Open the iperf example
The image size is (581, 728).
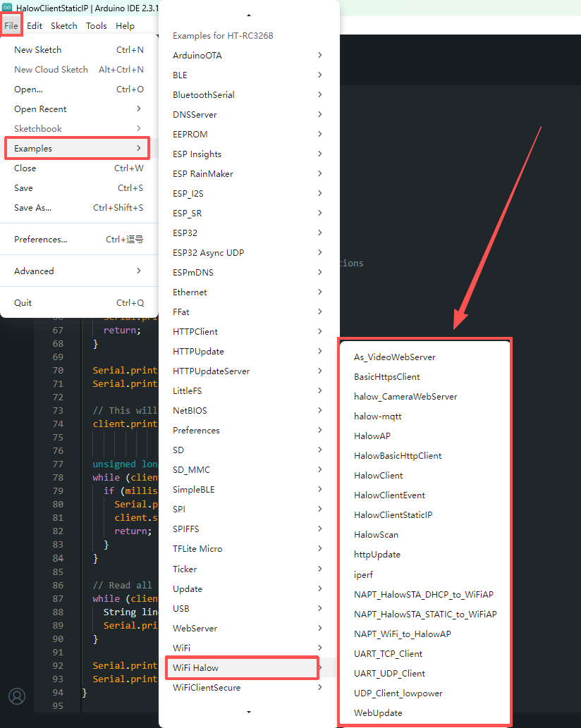tap(425, 575)
